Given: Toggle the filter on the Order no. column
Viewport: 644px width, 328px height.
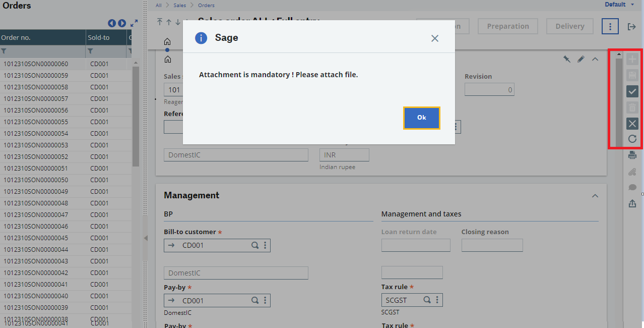Looking at the screenshot, I should 4,51.
